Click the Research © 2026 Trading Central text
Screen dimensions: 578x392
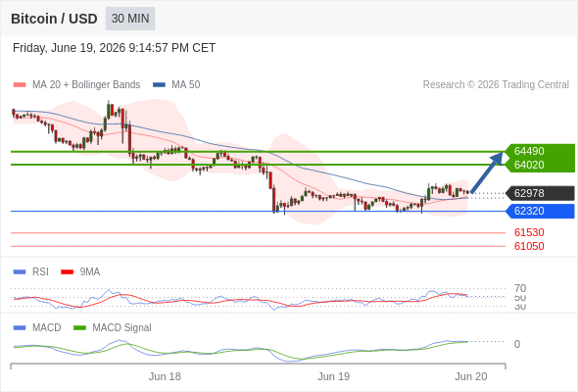coord(496,85)
